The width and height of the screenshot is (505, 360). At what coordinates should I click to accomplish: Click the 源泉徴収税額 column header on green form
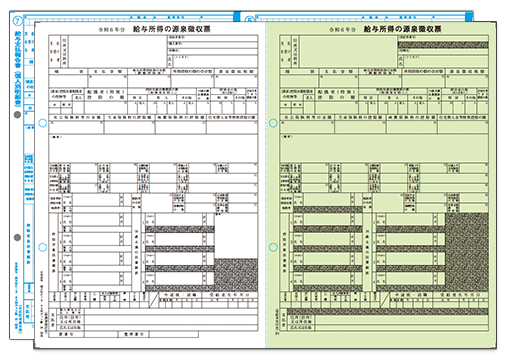coord(468,72)
